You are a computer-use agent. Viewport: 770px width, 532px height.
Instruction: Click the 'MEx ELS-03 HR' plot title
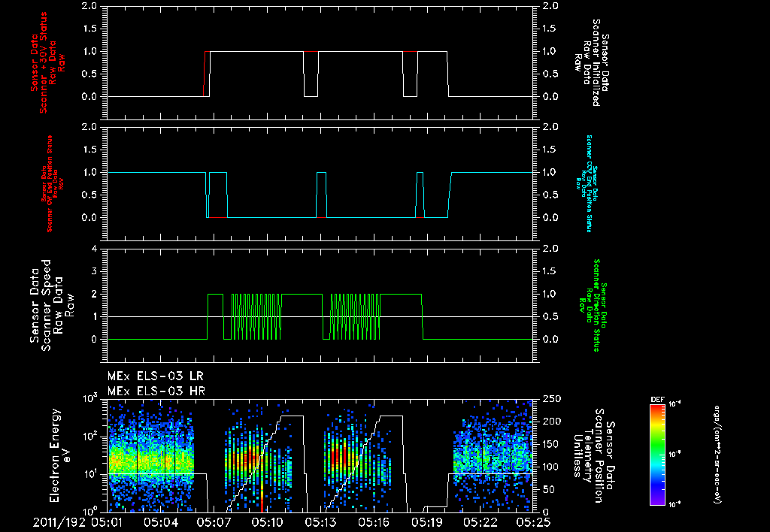coord(156,391)
